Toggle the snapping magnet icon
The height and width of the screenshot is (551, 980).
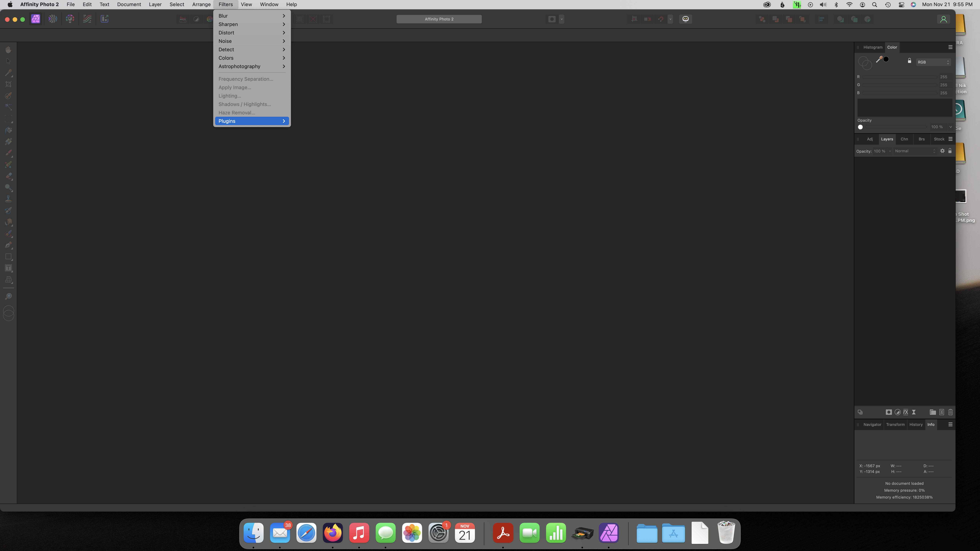point(661,19)
